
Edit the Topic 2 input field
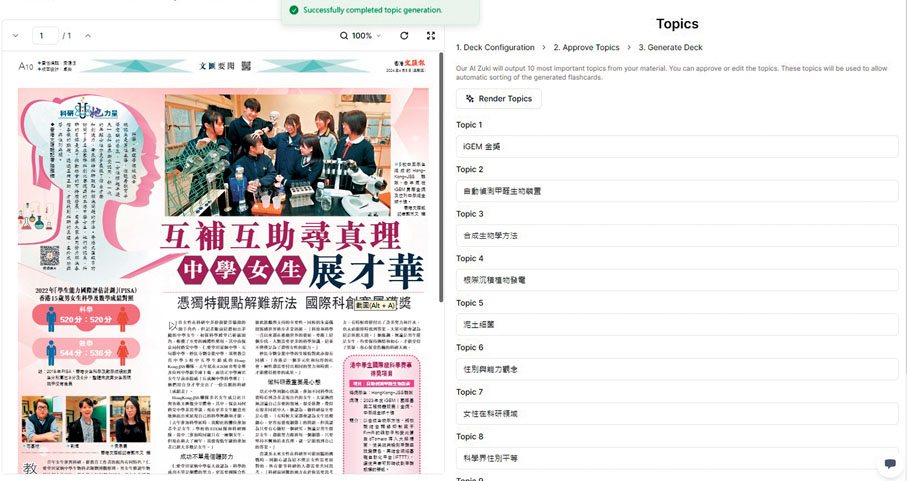point(677,191)
